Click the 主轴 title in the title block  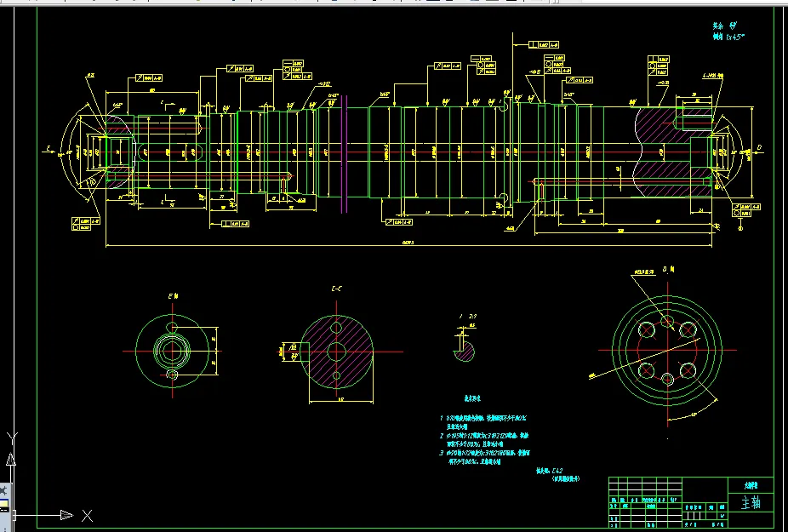751,503
